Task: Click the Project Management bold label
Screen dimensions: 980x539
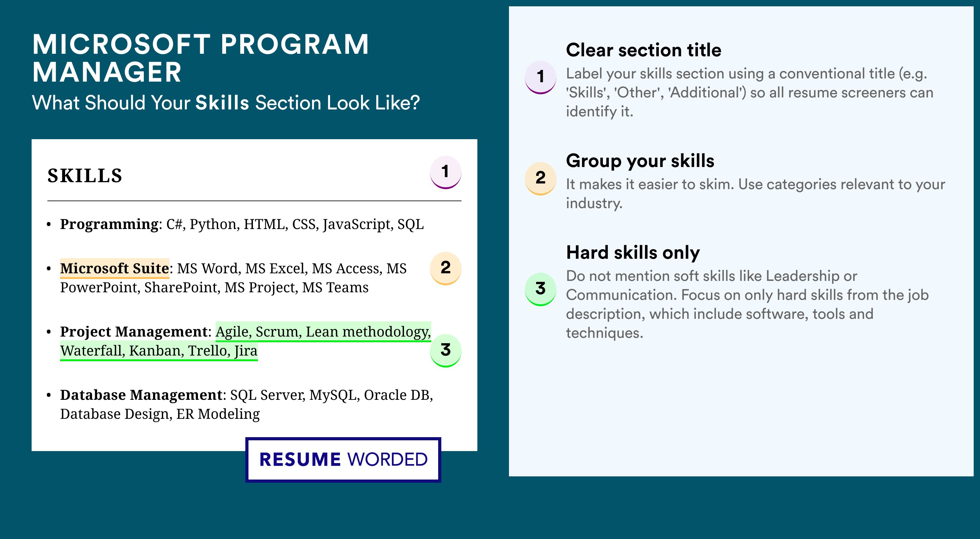Action: coord(133,331)
